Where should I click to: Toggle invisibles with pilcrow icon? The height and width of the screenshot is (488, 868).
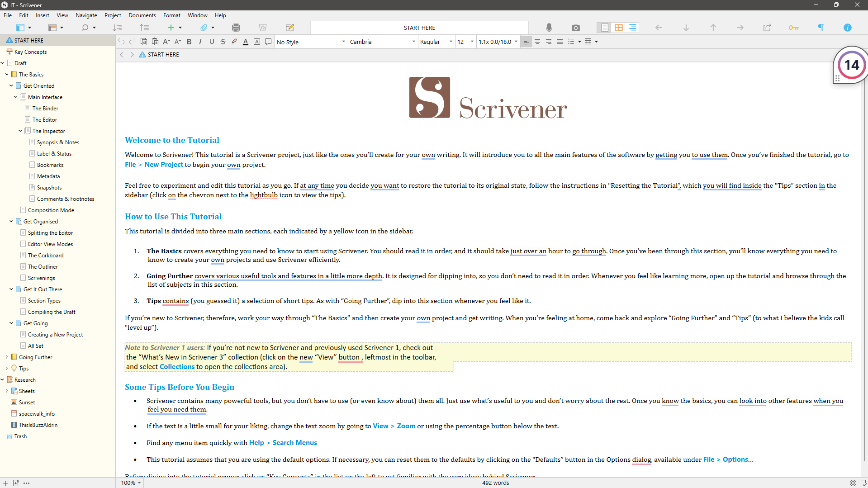(x=821, y=28)
